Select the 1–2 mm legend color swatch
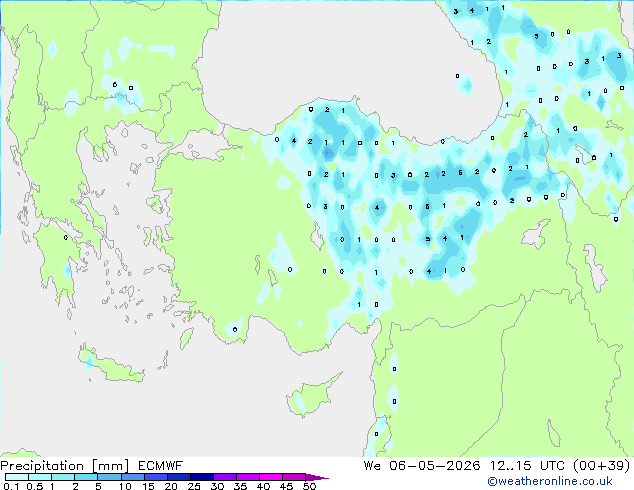This screenshot has width=634, height=490. (63, 477)
